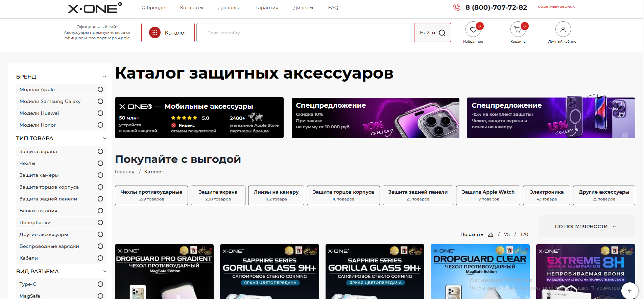The width and height of the screenshot is (644, 299).
Task: Collapse the ТИП ТОВАРА filter section
Action: (105, 138)
